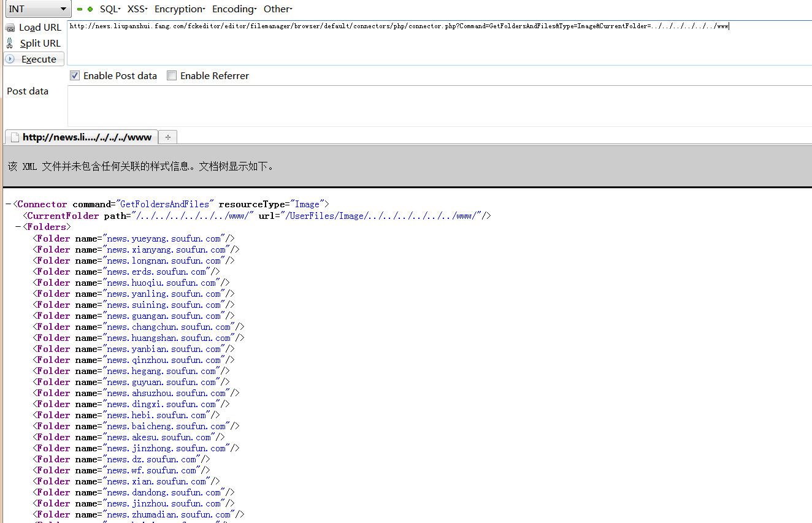The width and height of the screenshot is (812, 523).
Task: Check Enable Referrer
Action: (x=172, y=76)
